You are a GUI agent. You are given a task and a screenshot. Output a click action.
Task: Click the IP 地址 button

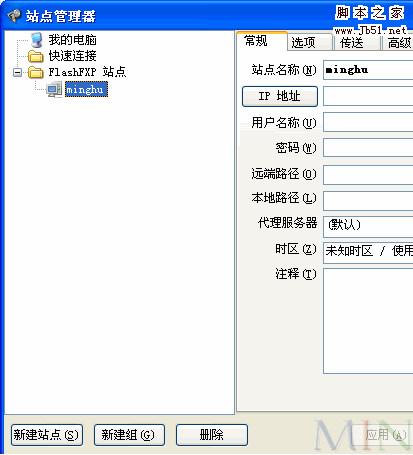(280, 96)
